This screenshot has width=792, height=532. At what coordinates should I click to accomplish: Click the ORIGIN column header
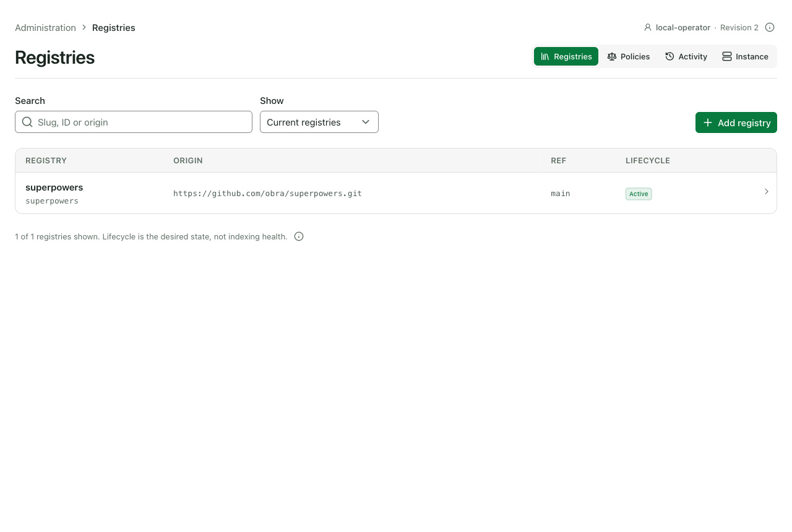pos(188,160)
